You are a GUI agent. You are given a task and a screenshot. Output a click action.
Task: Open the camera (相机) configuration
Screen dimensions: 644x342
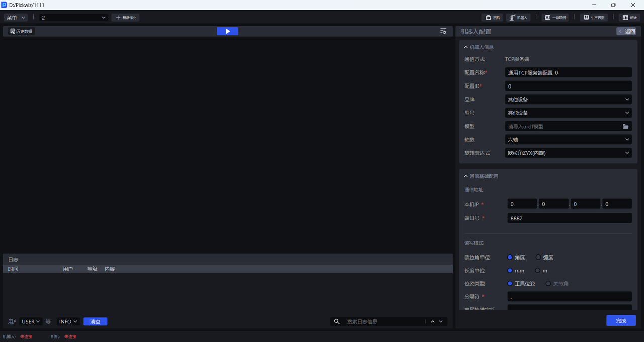tap(493, 18)
